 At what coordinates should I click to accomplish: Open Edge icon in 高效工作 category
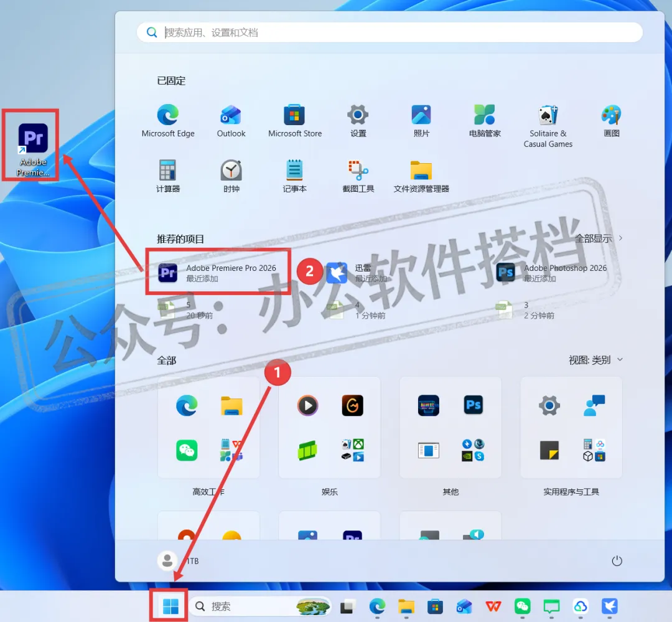pos(187,405)
